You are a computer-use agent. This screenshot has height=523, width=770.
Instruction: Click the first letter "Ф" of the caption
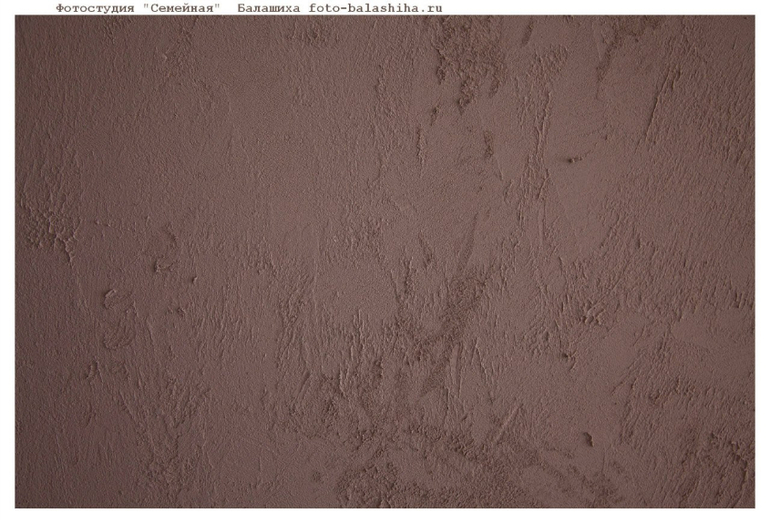59,8
